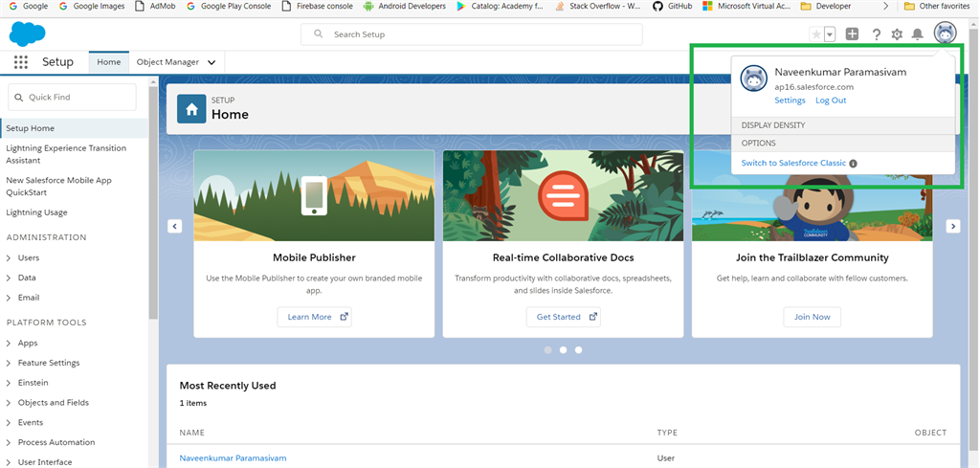980x468 pixels.
Task: Click the external link icon on Learn More
Action: 344,317
